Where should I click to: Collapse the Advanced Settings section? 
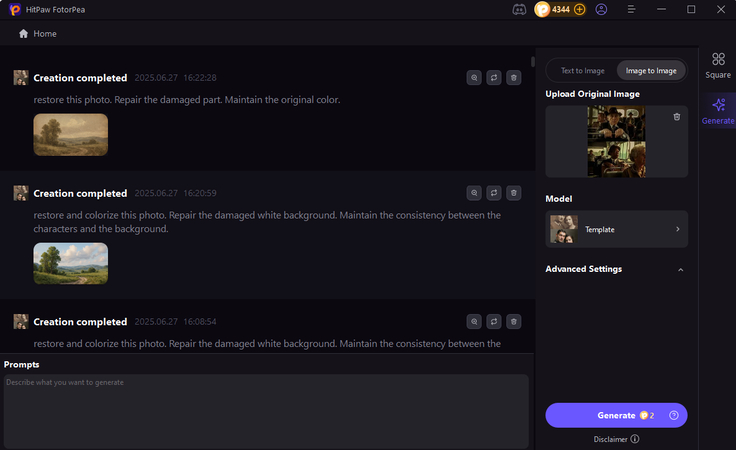pos(680,269)
